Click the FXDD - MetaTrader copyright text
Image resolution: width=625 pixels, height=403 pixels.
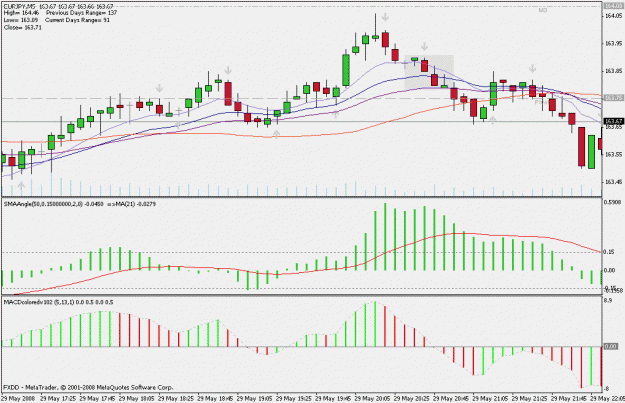(x=88, y=387)
